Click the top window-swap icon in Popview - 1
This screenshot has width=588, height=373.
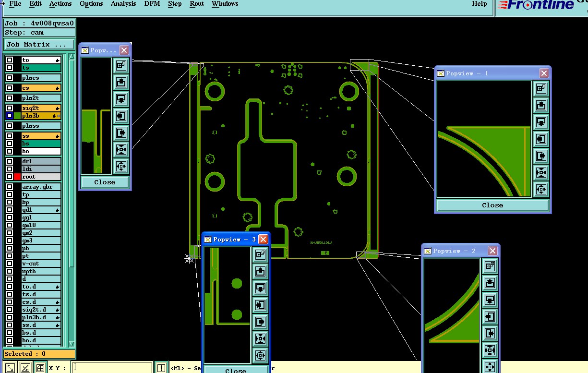point(541,88)
